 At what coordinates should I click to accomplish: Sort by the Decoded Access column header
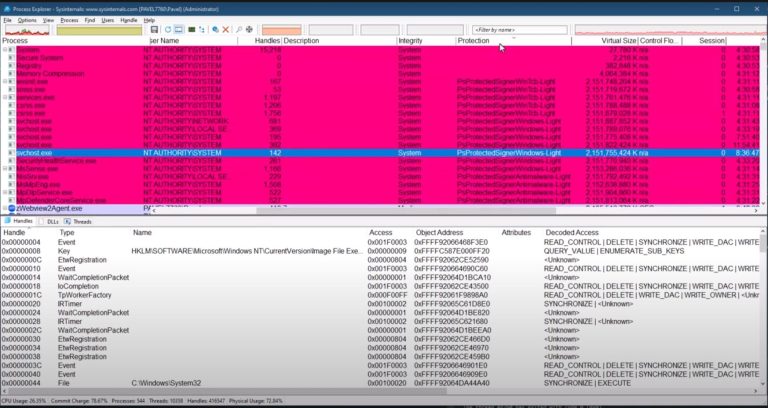572,231
